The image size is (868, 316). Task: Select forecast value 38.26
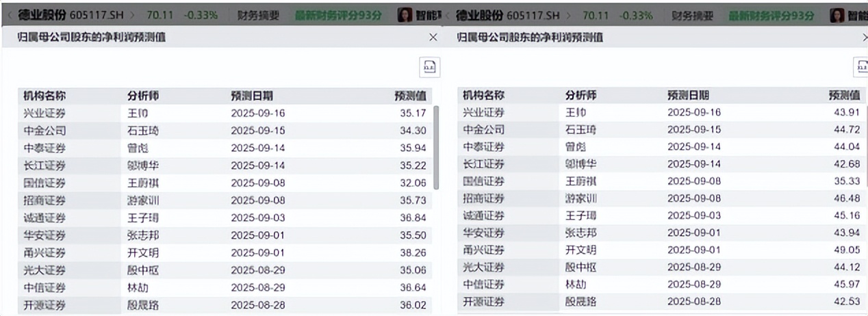pos(413,252)
